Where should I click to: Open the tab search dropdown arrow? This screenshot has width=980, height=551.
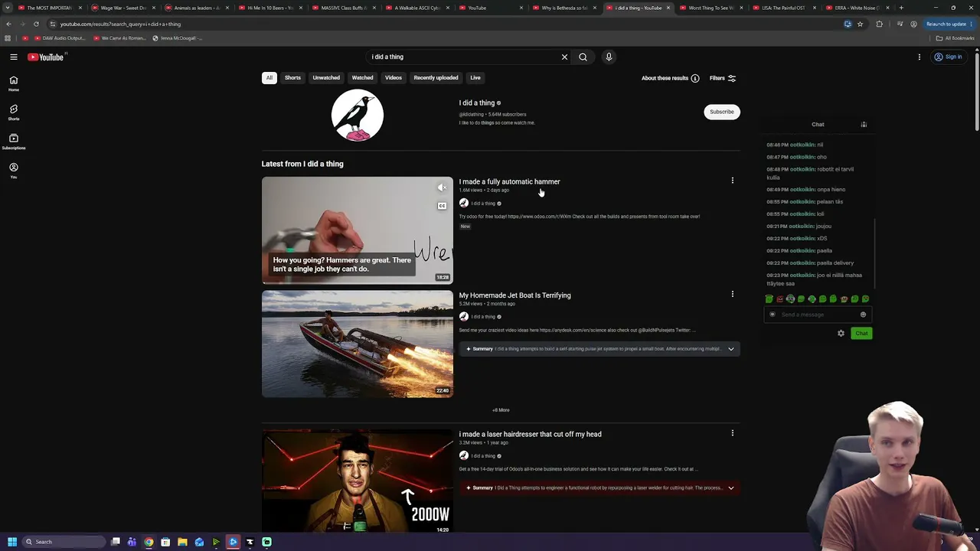[x=8, y=8]
